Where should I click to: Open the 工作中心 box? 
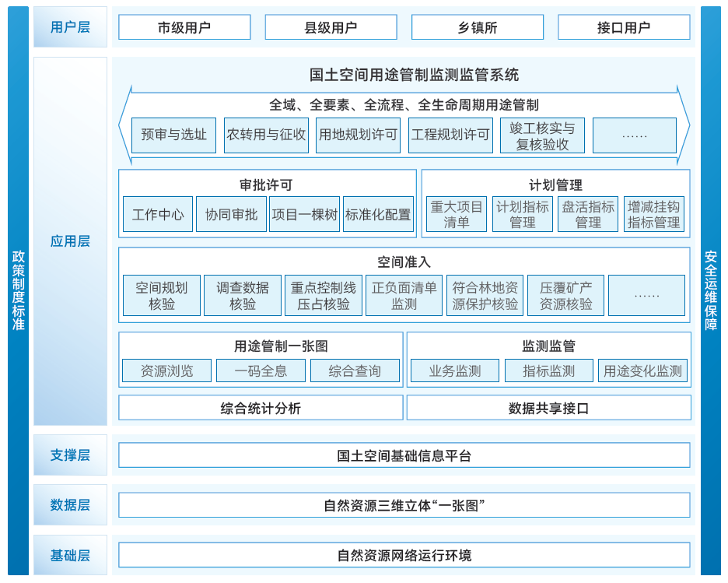pyautogui.click(x=158, y=214)
